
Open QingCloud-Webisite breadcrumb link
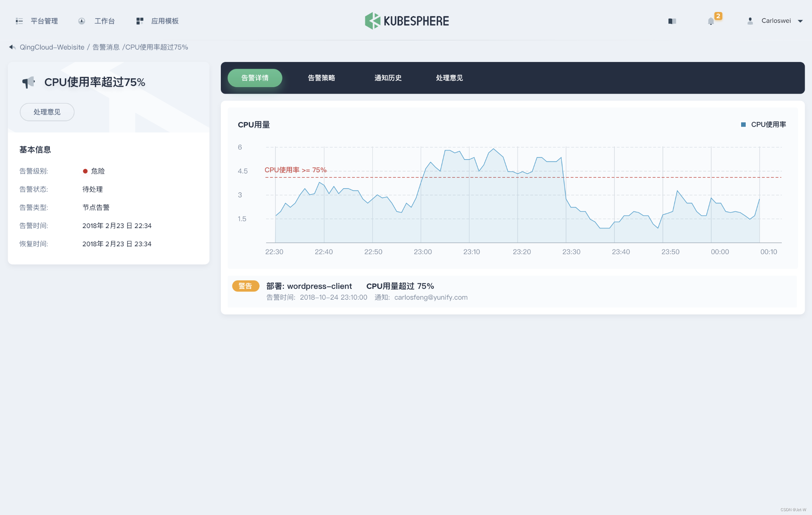(52, 47)
